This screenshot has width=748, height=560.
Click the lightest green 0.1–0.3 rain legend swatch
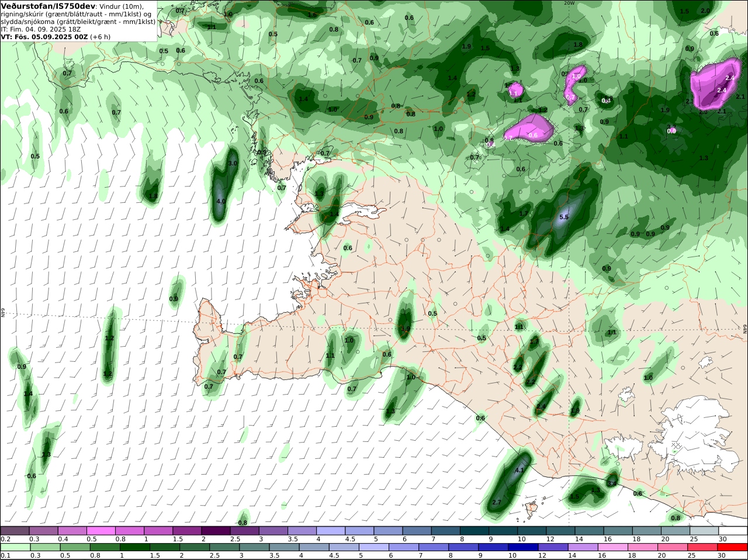point(15,547)
